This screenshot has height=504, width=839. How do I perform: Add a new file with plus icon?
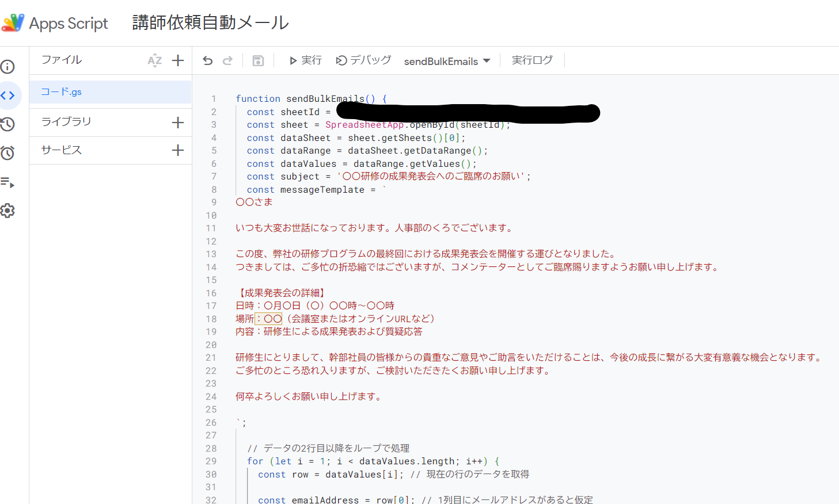coord(178,60)
